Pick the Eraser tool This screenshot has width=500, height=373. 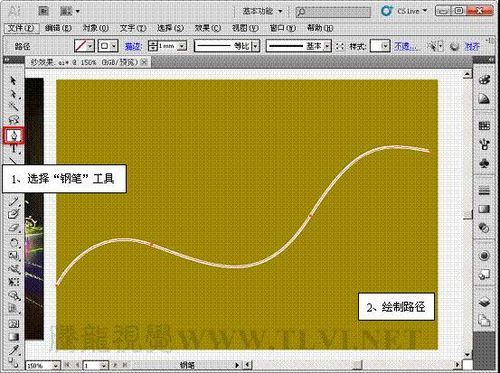coord(13,228)
